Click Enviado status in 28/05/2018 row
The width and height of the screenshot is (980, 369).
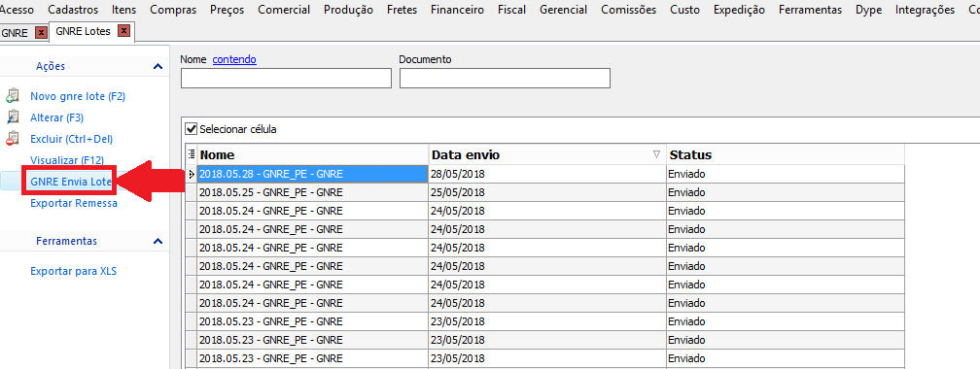pyautogui.click(x=785, y=174)
